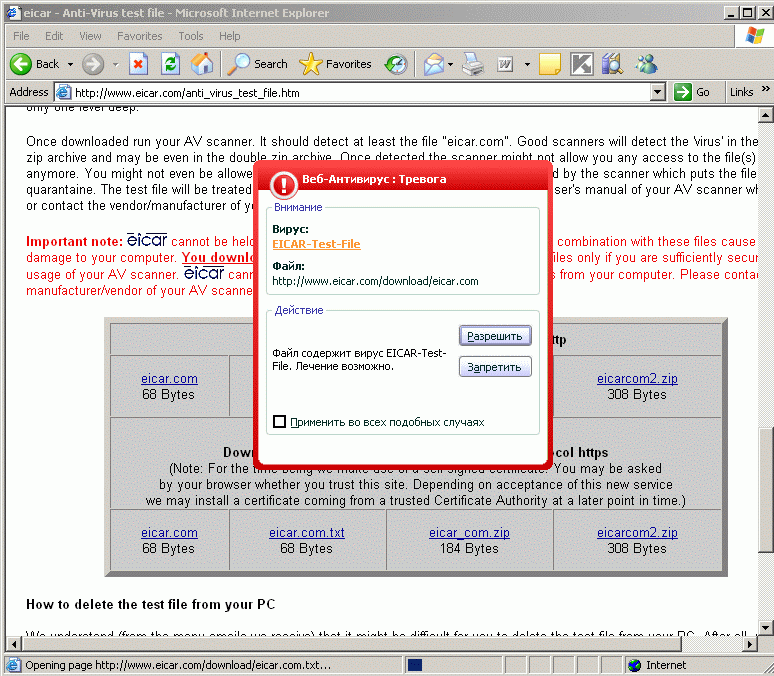This screenshot has width=774, height=676.
Task: Click the Forward arrow icon
Action: 93,64
